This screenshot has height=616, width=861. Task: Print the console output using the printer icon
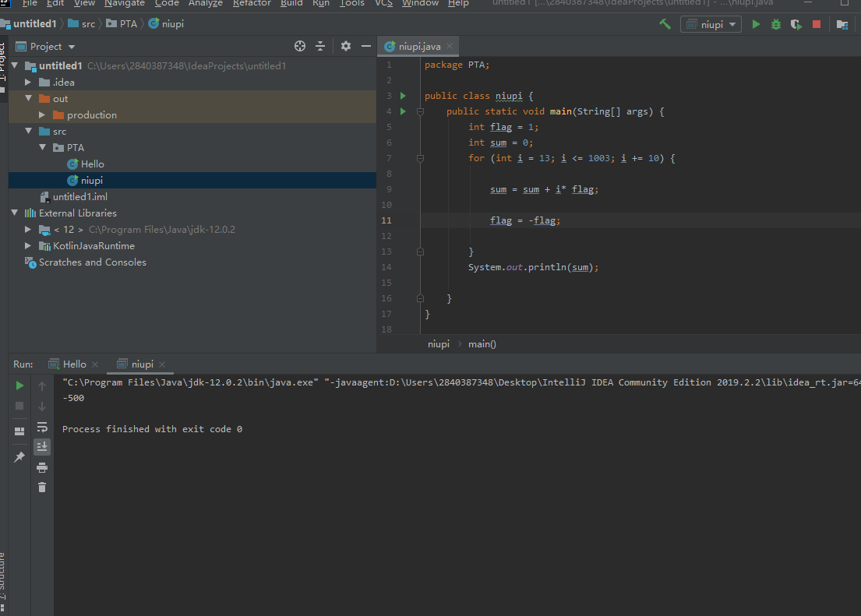[42, 467]
